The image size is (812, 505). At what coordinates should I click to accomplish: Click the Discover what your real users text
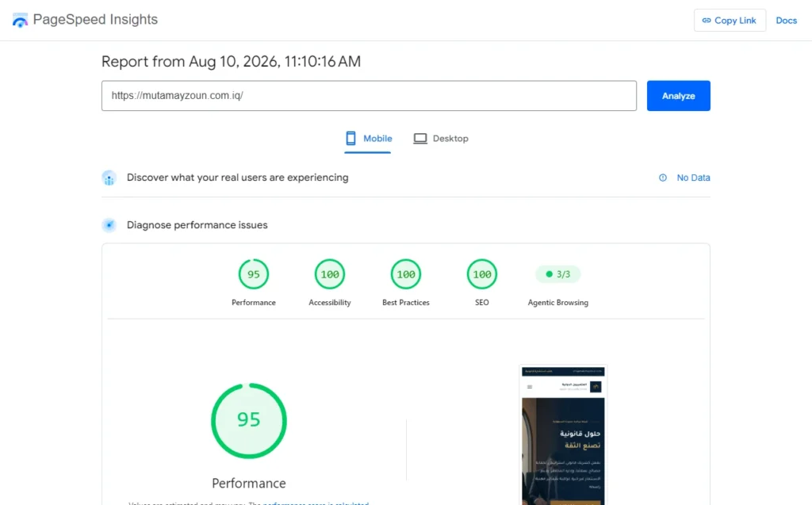pyautogui.click(x=237, y=178)
